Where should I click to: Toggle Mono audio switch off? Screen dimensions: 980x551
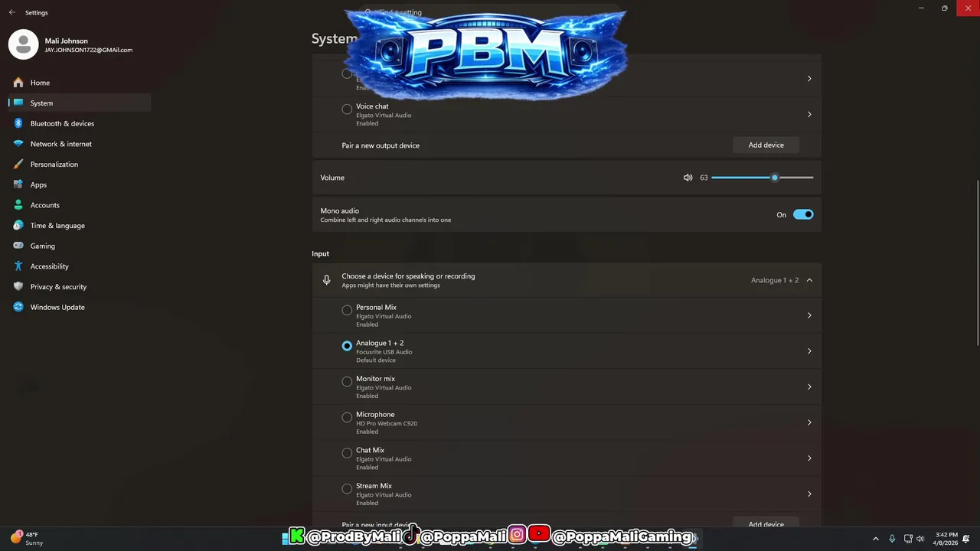(803, 214)
